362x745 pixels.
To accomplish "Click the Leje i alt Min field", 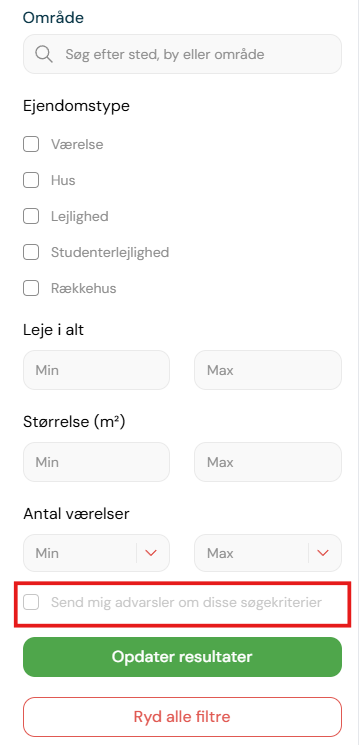I will (96, 370).
